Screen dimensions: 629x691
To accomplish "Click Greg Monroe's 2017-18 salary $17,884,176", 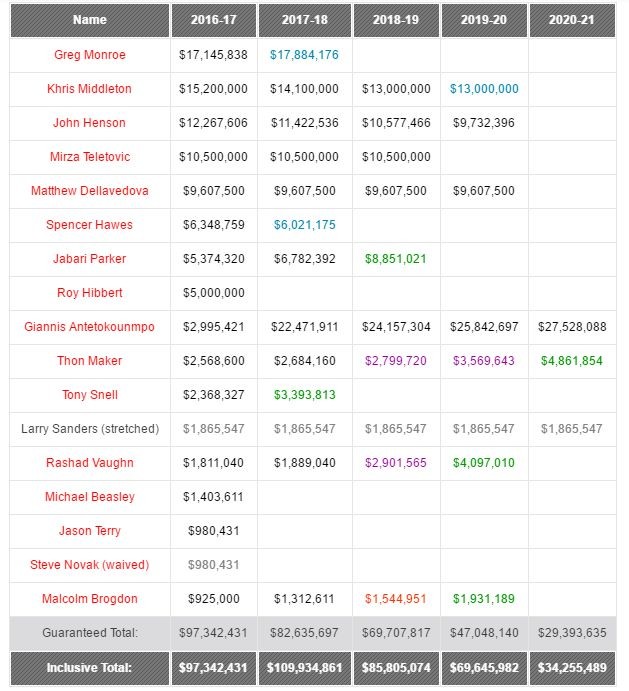I will tap(304, 55).
